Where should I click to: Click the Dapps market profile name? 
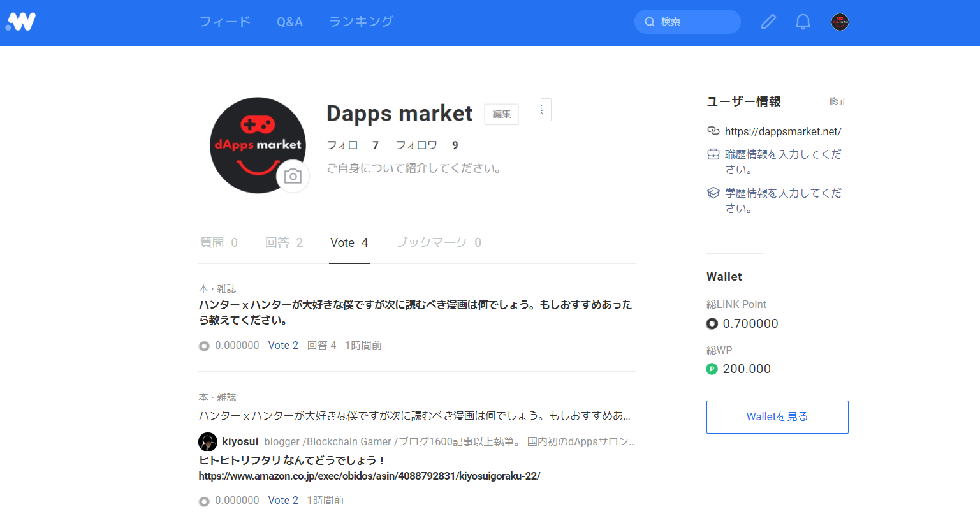pos(400,114)
